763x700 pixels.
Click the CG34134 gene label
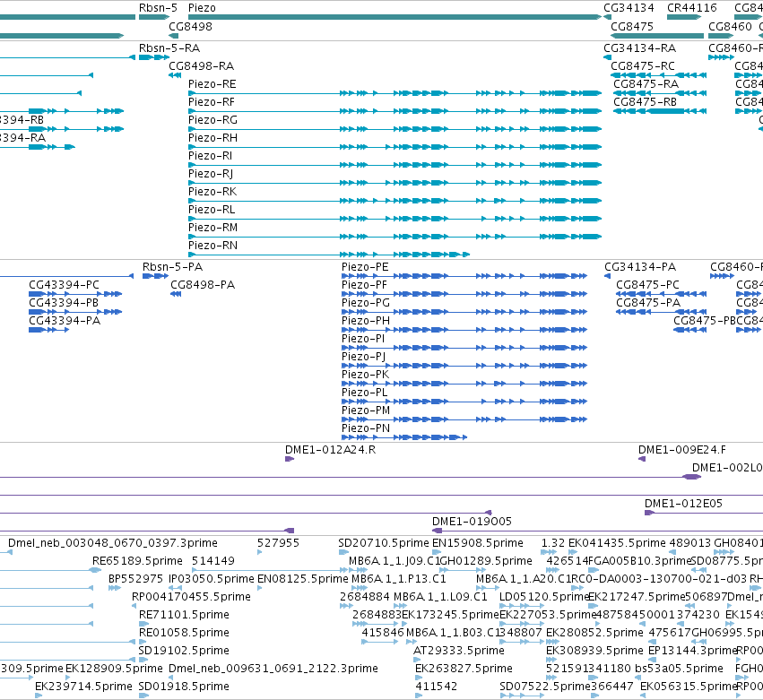pyautogui.click(x=629, y=8)
